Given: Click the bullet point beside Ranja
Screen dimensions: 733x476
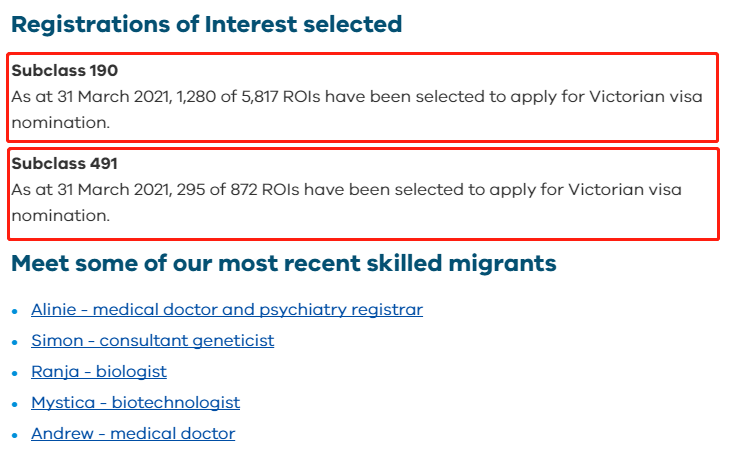Looking at the screenshot, I should click(15, 373).
